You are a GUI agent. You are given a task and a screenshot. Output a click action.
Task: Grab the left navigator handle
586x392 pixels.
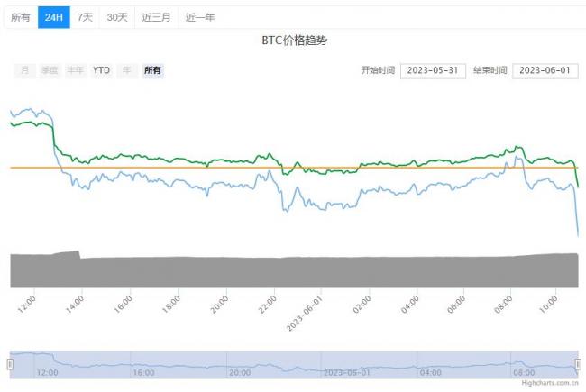tap(10, 364)
